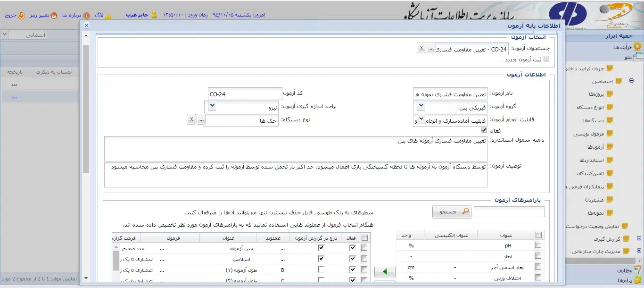644x288 pixels.
Task: Open the گروه آزمون dropdown
Action: [x=421, y=105]
